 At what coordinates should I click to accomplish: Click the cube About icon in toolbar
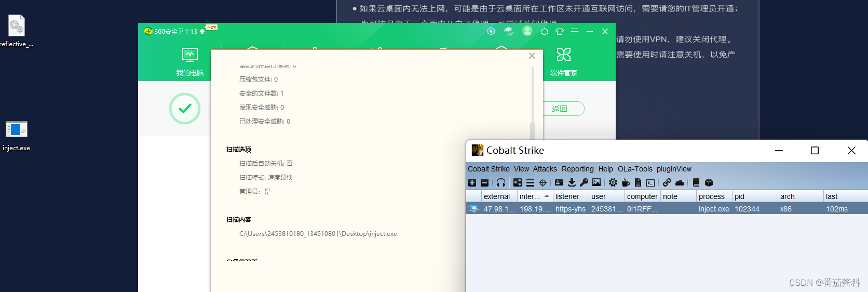pos(709,182)
